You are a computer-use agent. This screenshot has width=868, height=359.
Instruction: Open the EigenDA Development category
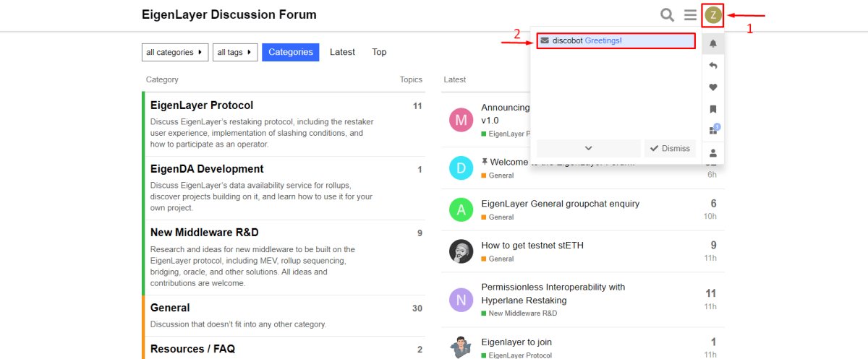[207, 169]
